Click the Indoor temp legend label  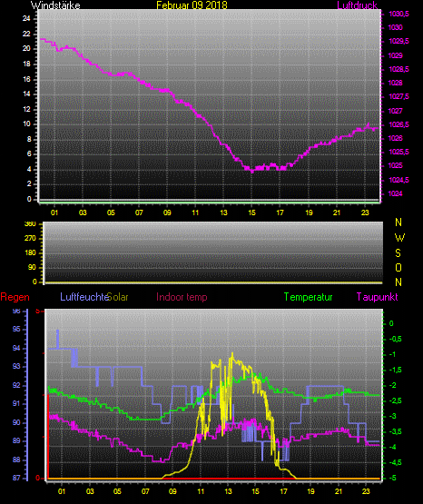pos(182,297)
